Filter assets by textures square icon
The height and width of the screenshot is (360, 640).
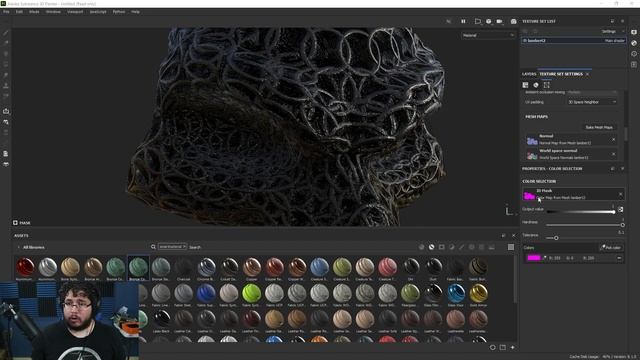(x=442, y=247)
